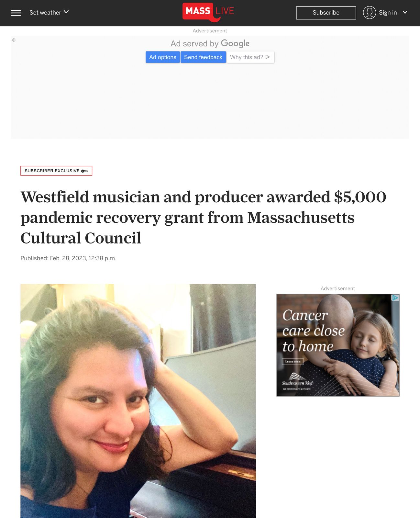Viewport: 420px width, 518px height.
Task: Click the user profile avatar icon
Action: (x=369, y=13)
